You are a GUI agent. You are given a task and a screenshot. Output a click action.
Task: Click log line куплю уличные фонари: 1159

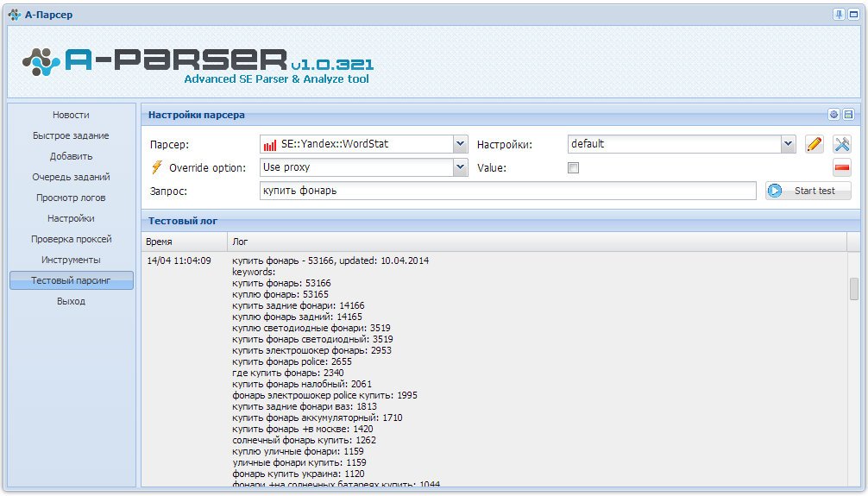click(298, 451)
